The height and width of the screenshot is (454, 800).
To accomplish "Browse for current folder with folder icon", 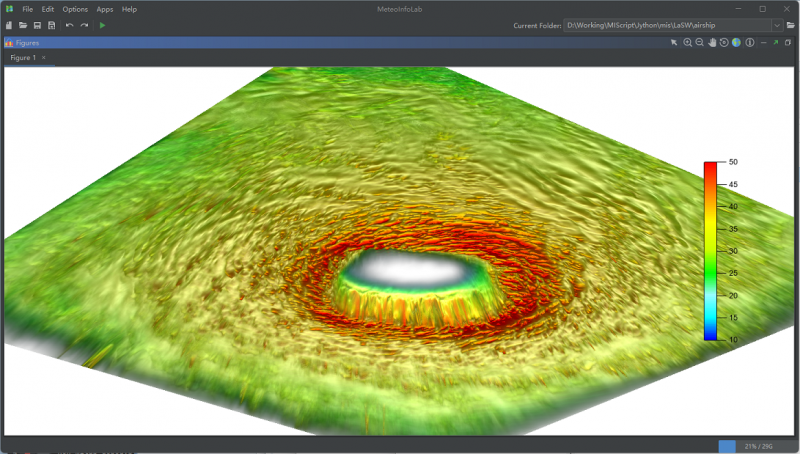I will [791, 25].
